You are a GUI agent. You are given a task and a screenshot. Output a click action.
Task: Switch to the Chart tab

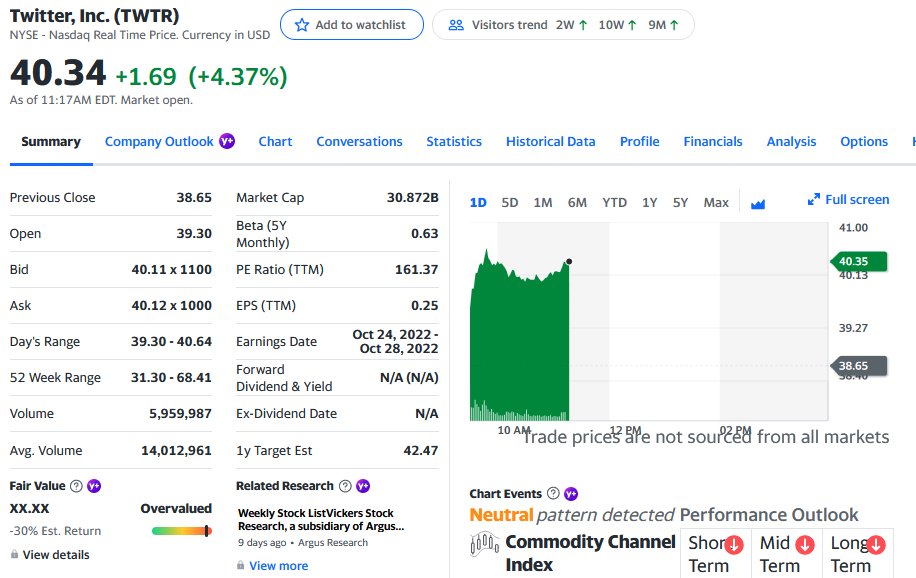click(x=275, y=141)
